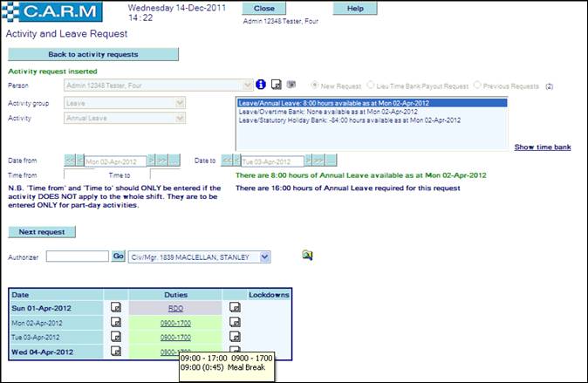Click the lockdown note icon for Mon 02-Apr-2012
The height and width of the screenshot is (383, 588).
pos(235,322)
